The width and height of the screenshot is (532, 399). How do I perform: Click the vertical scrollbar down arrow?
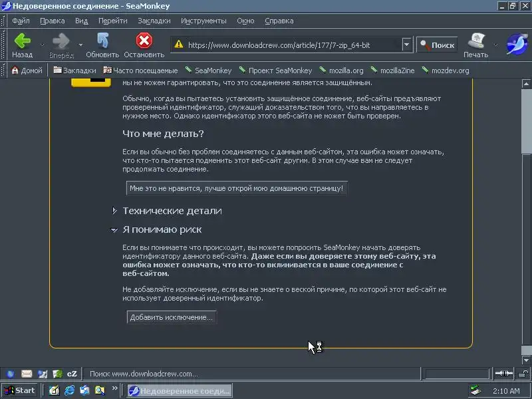(x=526, y=360)
